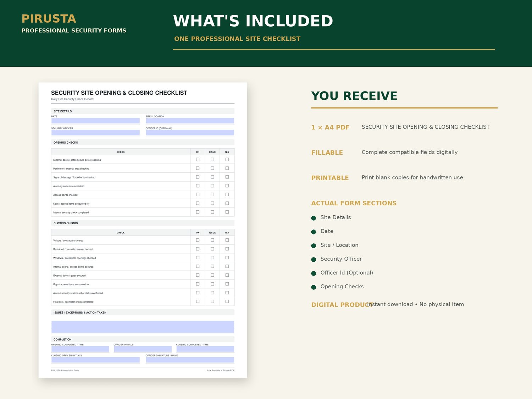
Task: Click the DIGITAL PRODUCT label
Action: [x=342, y=305]
